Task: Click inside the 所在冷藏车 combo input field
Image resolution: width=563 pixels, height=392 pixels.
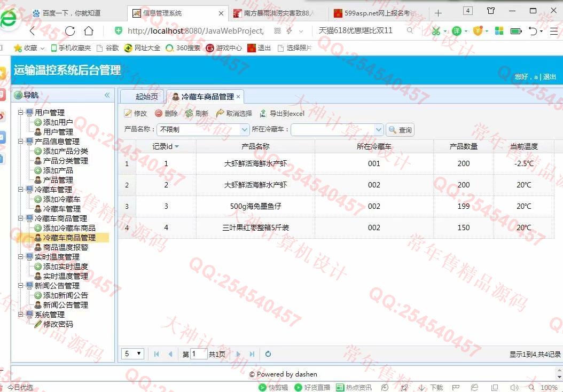Action: coord(332,130)
